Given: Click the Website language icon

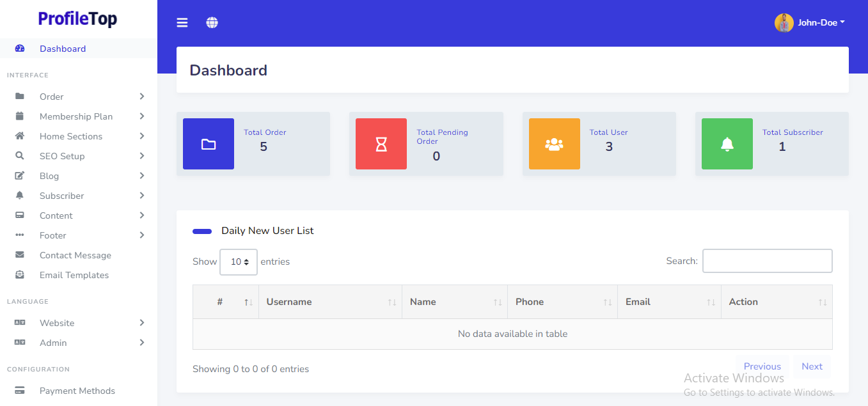Looking at the screenshot, I should (x=20, y=323).
